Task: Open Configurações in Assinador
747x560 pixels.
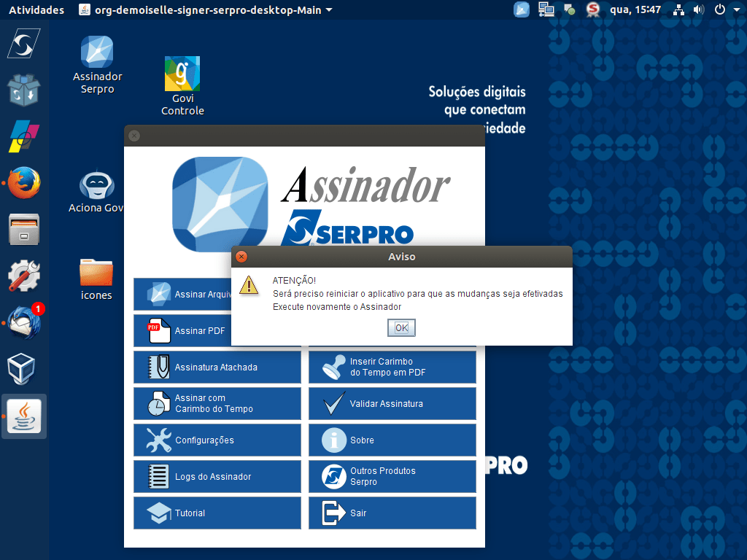Action: (x=217, y=440)
